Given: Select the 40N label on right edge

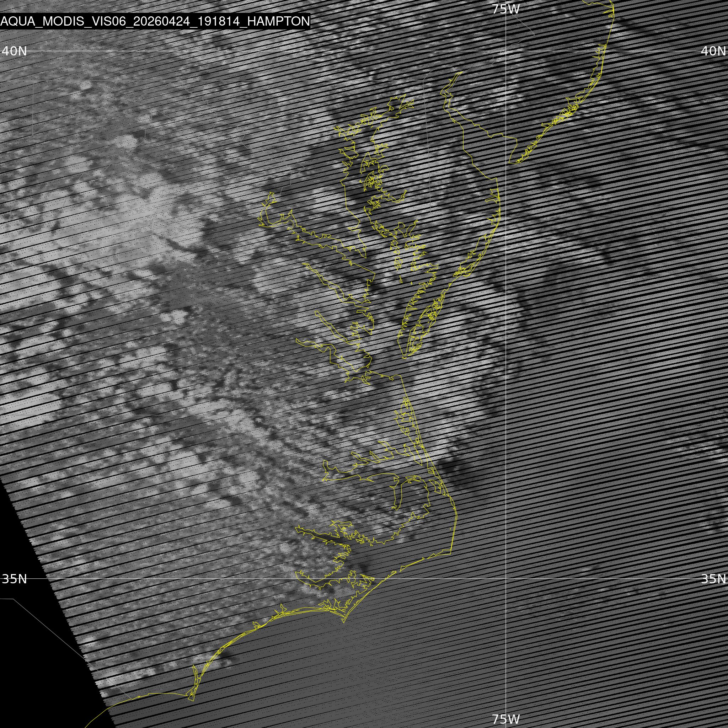Looking at the screenshot, I should (x=713, y=51).
